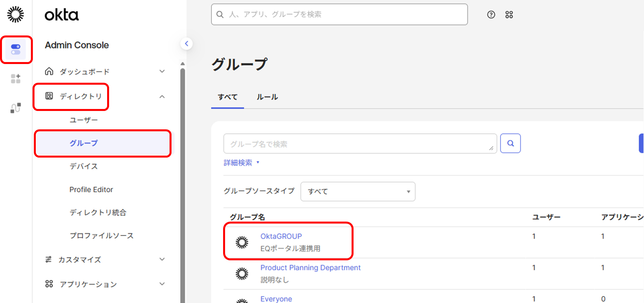Select the グループ item in the sidebar
This screenshot has height=303, width=644.
click(x=103, y=143)
